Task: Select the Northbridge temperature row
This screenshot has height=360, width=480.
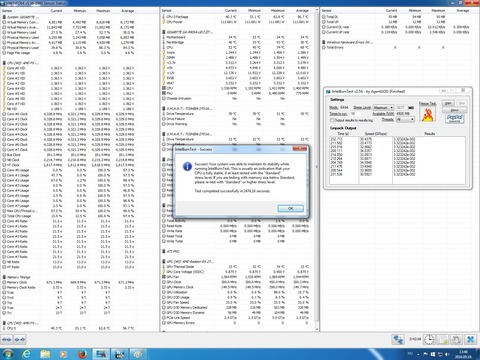Action: click(236, 42)
